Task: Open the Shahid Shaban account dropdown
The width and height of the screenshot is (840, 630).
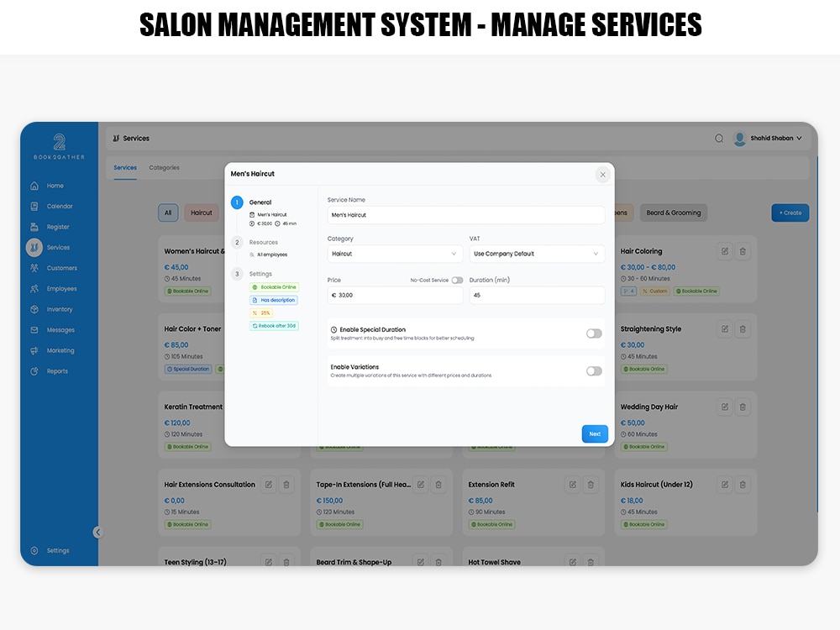Action: (775, 139)
